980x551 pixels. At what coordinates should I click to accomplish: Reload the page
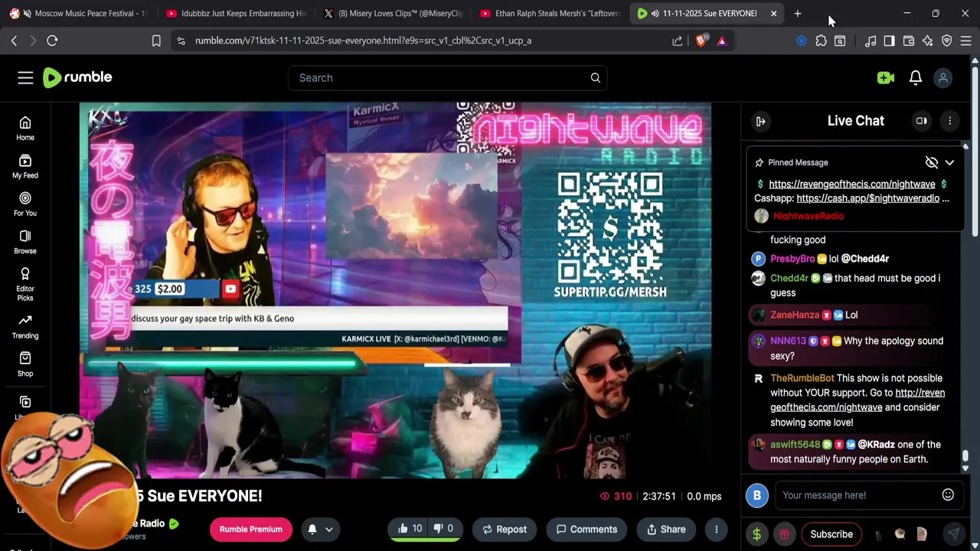(x=52, y=41)
